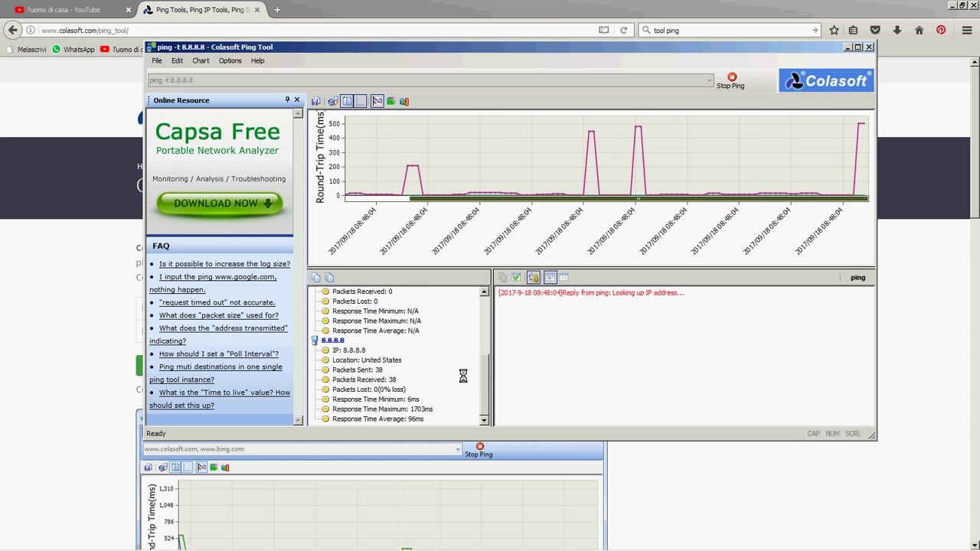Viewport: 980px width, 551px height.
Task: Click the options icon next to save in chart toolbar
Action: pos(333,101)
